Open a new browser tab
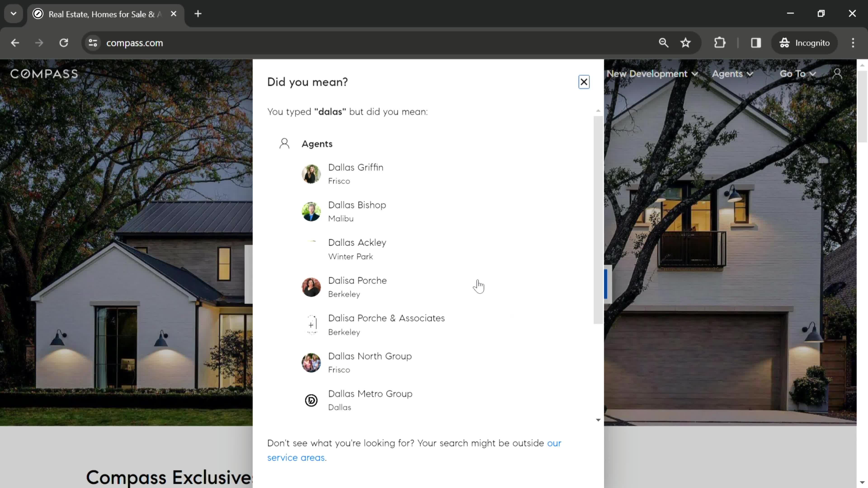Screen dimensions: 868x488 pyautogui.click(x=198, y=14)
